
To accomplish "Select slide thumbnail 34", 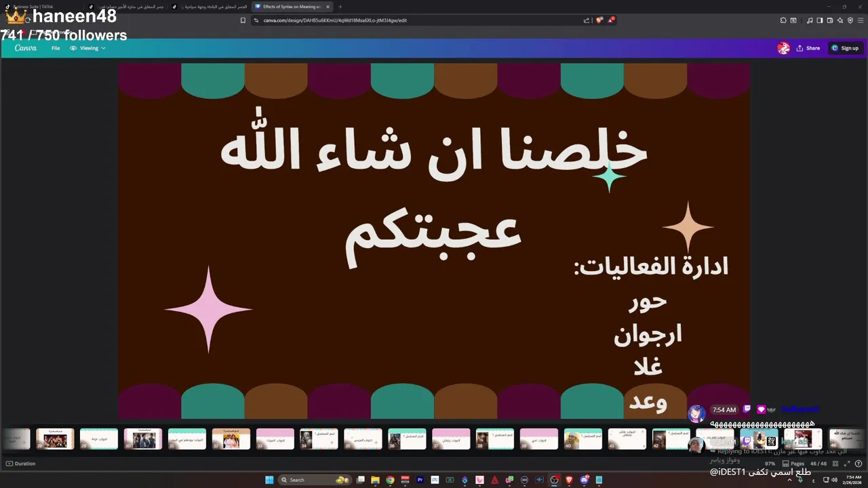I will pos(319,439).
